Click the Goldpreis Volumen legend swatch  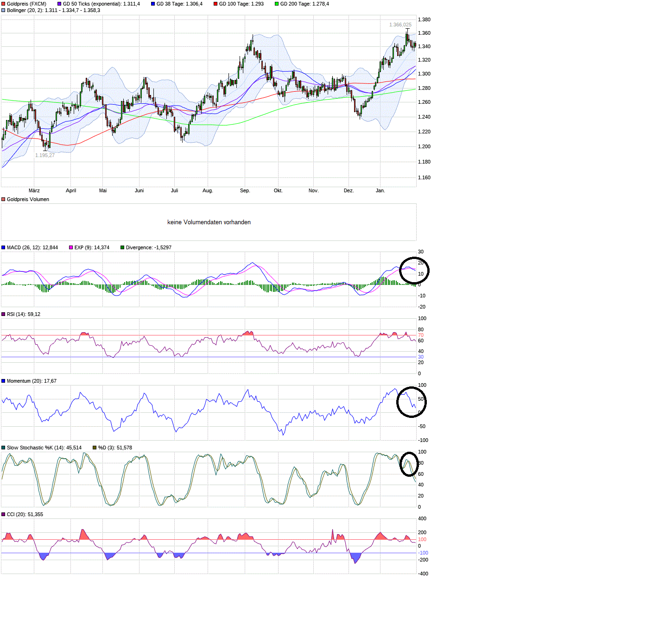(x=3, y=199)
